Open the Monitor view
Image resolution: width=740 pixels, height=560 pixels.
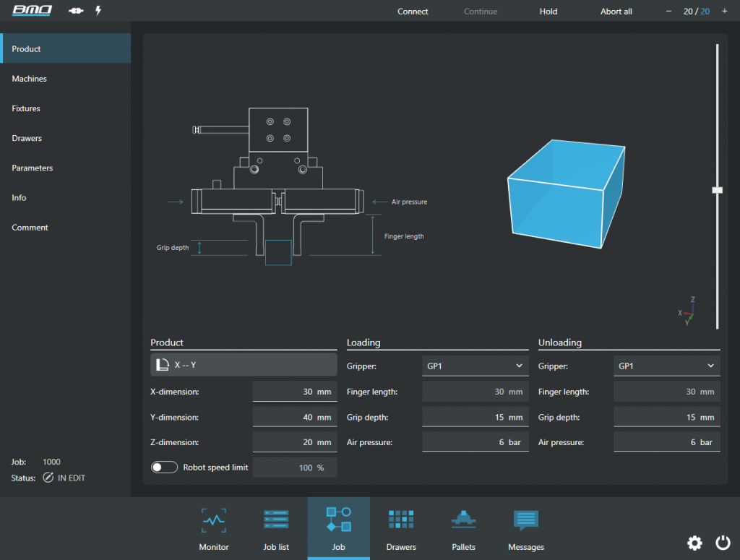point(213,527)
